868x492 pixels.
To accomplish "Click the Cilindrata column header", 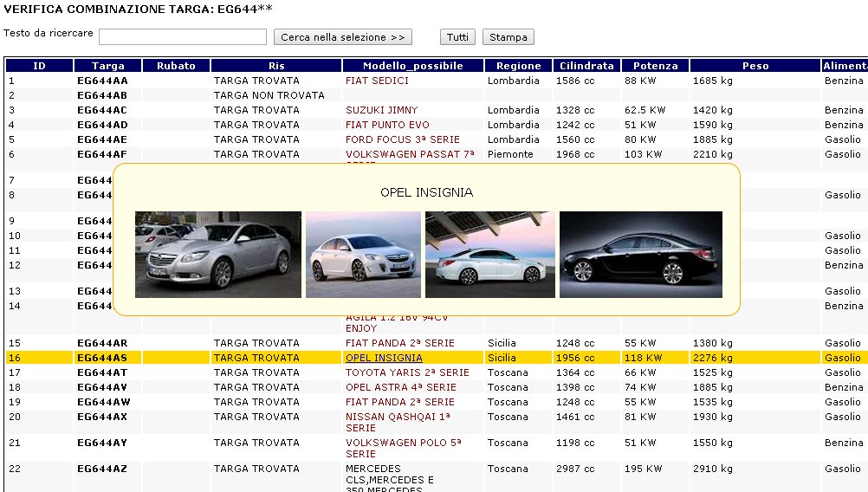I will tap(586, 66).
